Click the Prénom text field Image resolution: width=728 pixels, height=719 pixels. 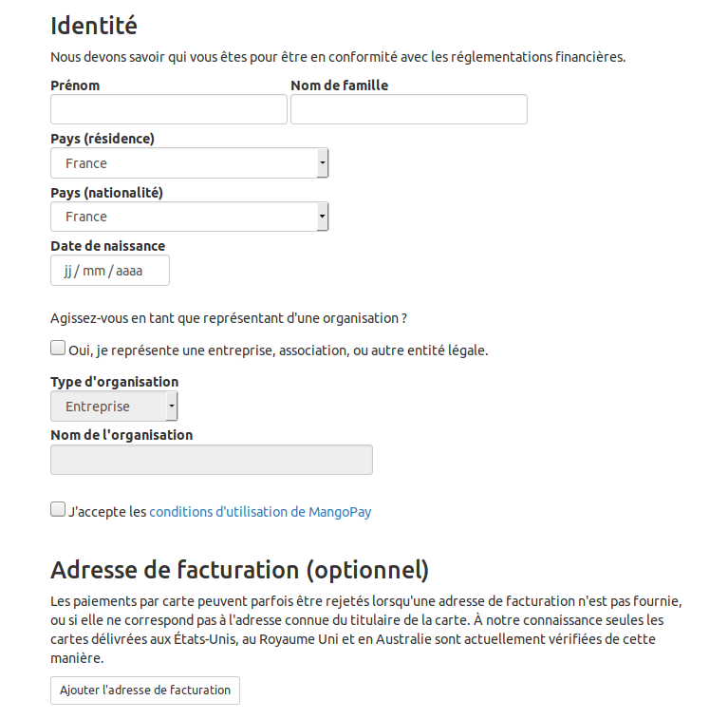point(168,109)
